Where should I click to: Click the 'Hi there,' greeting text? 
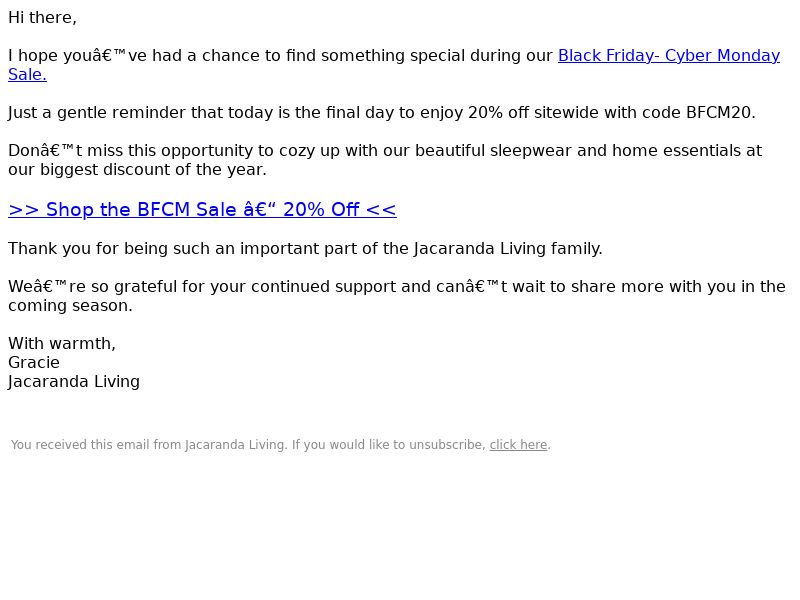42,17
